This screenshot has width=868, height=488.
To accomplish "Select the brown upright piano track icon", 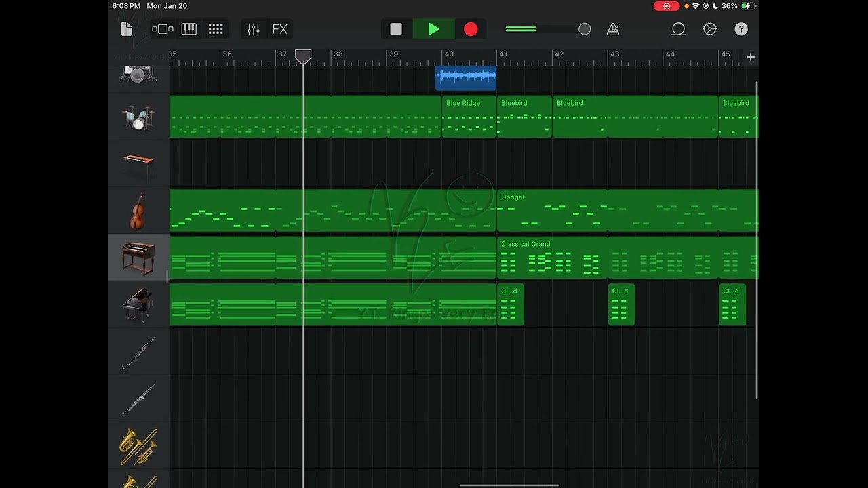I will (x=138, y=258).
